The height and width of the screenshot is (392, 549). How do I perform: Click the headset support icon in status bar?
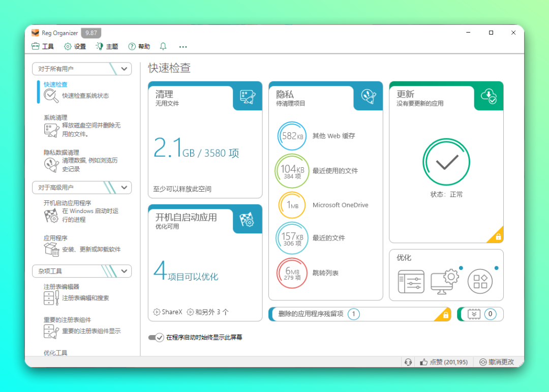(x=408, y=362)
